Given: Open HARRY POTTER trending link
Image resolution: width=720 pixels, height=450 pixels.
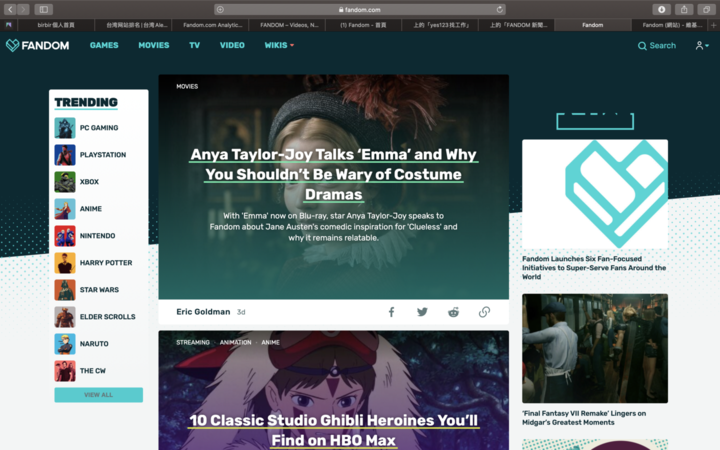Looking at the screenshot, I should [x=106, y=263].
